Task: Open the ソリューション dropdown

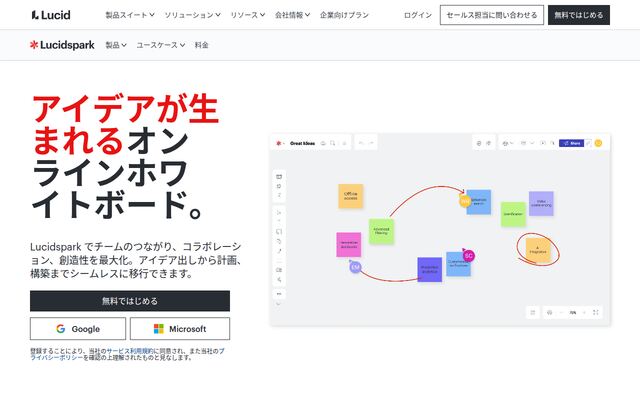Action: tap(192, 15)
